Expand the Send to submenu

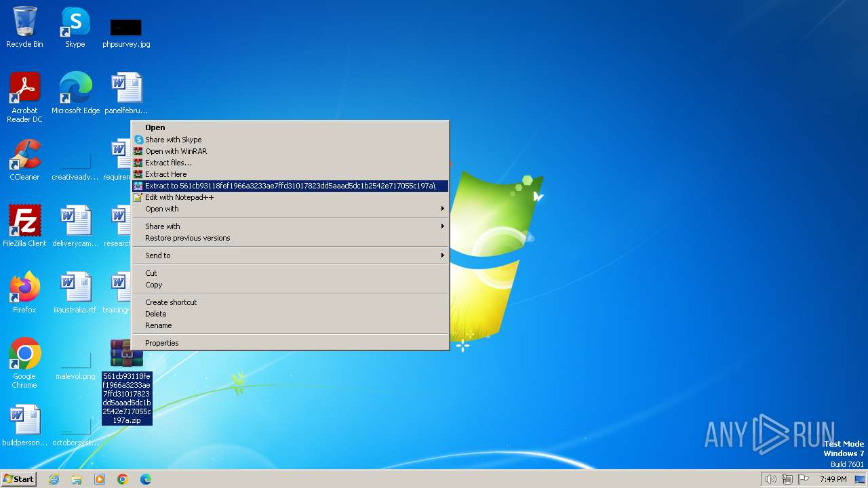coord(290,256)
